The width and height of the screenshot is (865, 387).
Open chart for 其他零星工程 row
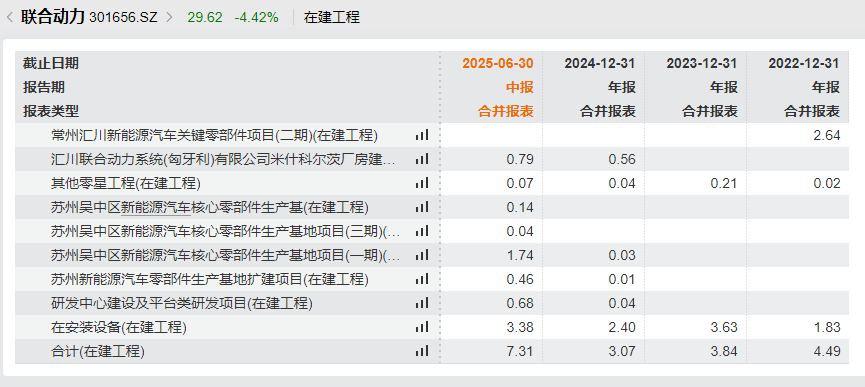tap(421, 183)
